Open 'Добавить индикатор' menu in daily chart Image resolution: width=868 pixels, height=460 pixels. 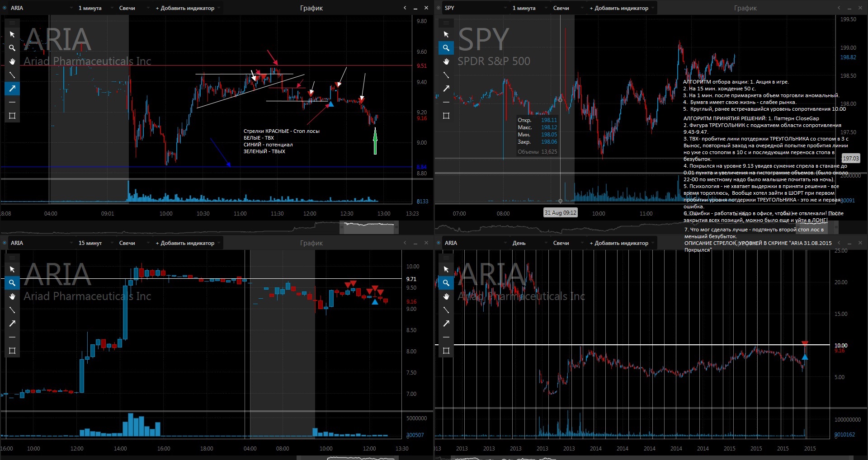pyautogui.click(x=622, y=243)
